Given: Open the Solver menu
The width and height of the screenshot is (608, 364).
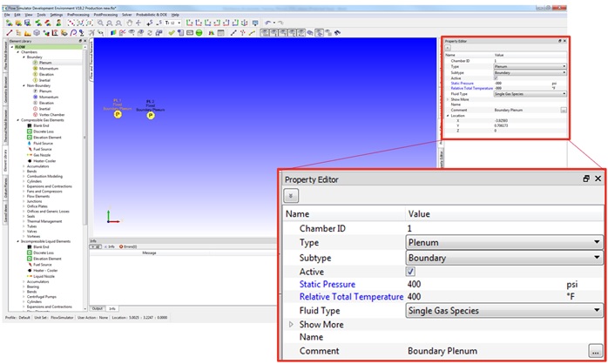Looking at the screenshot, I should click(127, 15).
